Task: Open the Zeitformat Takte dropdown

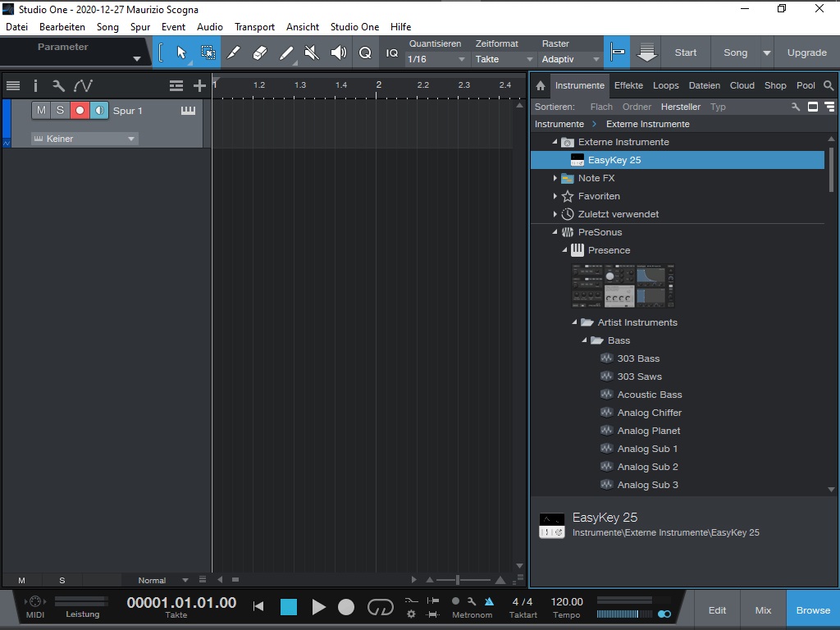Action: (504, 59)
